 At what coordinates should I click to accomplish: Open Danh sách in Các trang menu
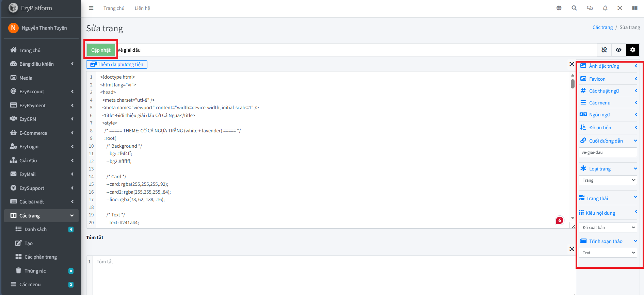(x=35, y=229)
